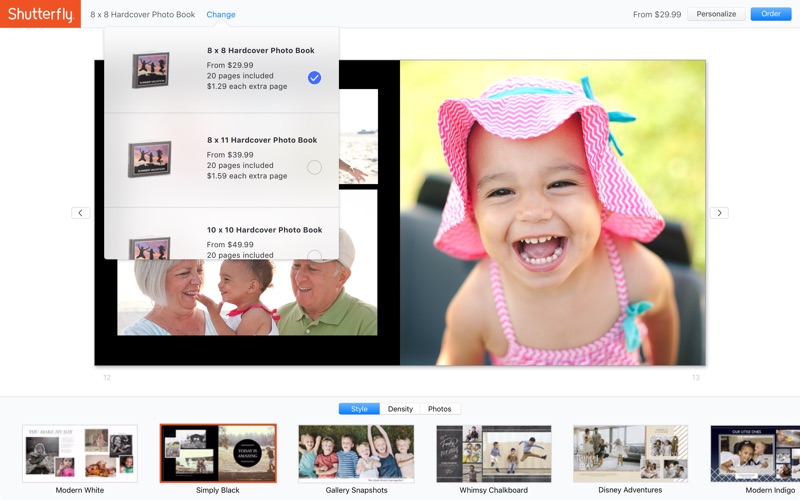800x500 pixels.
Task: Switch to the Style tab
Action: pos(359,409)
